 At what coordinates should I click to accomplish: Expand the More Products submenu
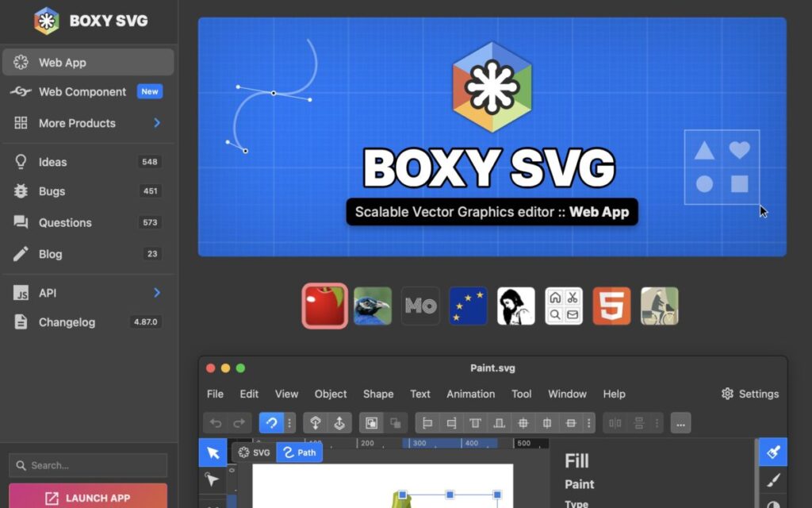tap(157, 123)
